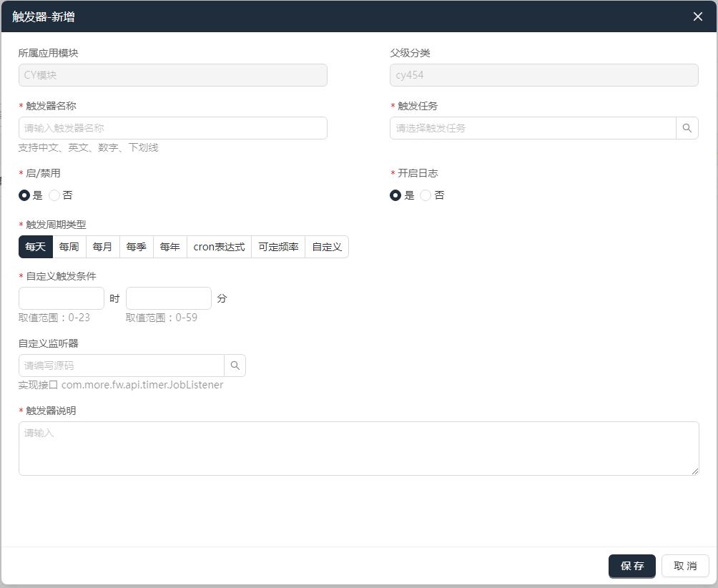
Task: Click the search icon for 触发任务
Action: (687, 128)
